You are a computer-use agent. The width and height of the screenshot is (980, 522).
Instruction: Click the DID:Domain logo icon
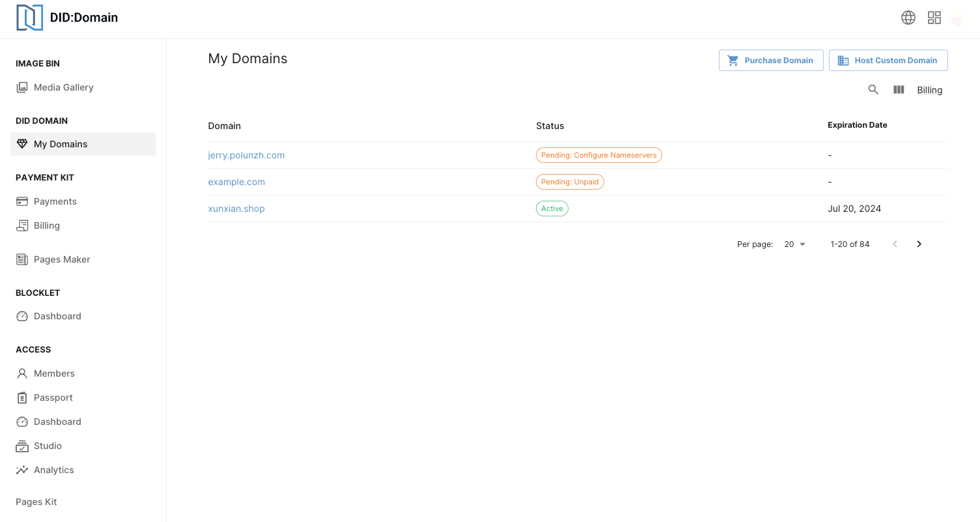pos(29,18)
